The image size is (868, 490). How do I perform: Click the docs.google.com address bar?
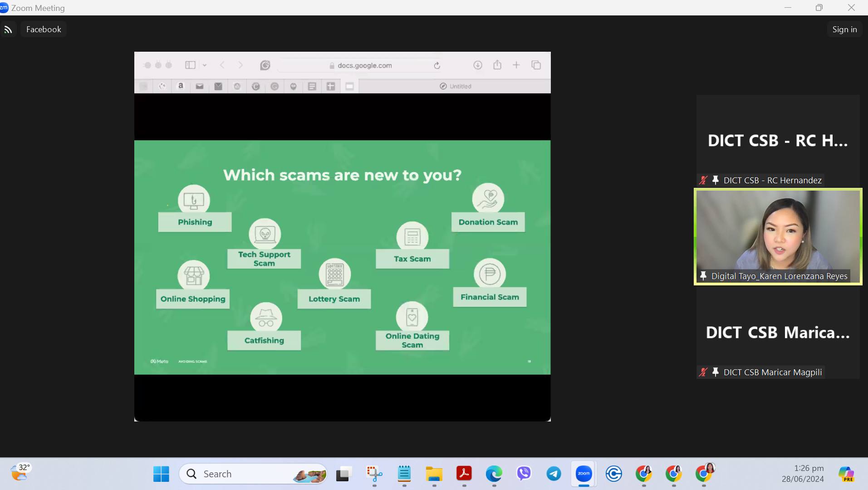click(361, 65)
